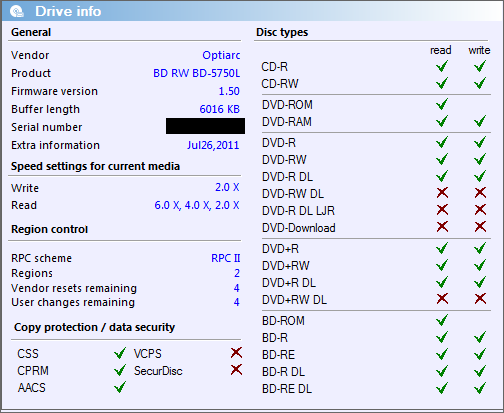Click the DVD-RW DL read cross
Screen dimensions: 504x413
tap(442, 193)
